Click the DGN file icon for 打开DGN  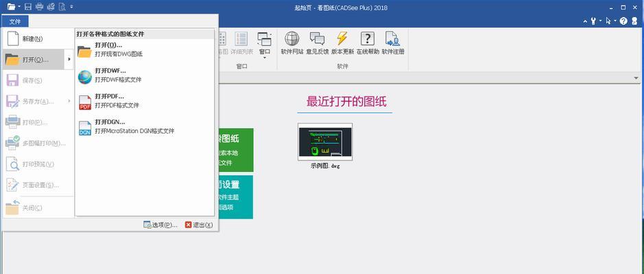[x=84, y=128]
